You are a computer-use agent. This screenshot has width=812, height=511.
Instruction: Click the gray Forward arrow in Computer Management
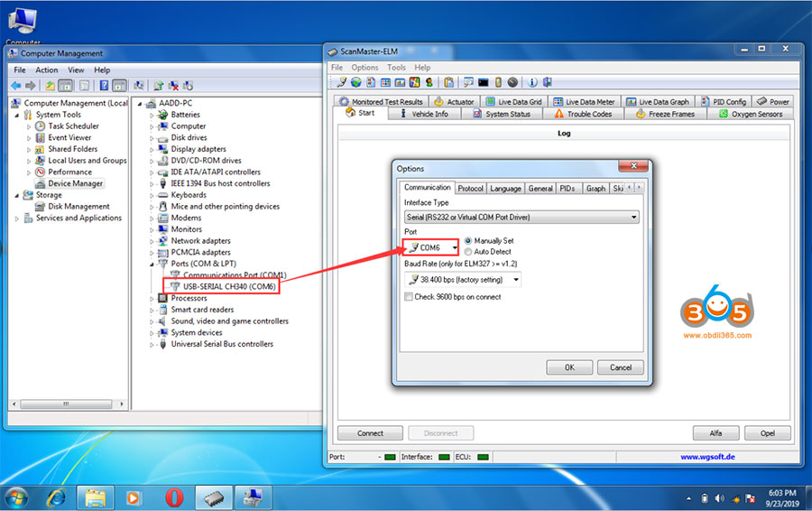(30, 86)
